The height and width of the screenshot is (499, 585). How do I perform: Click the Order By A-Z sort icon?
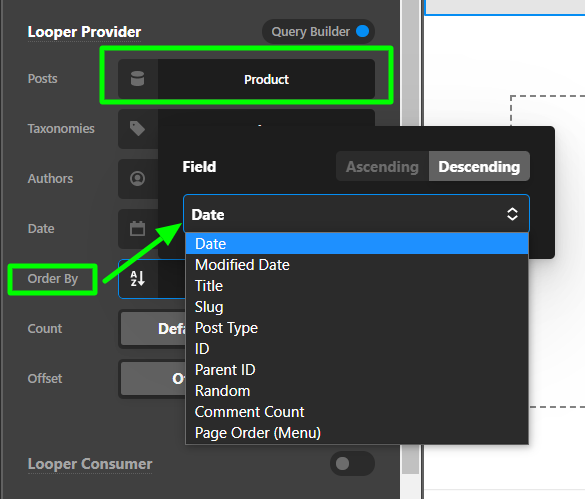coord(137,278)
